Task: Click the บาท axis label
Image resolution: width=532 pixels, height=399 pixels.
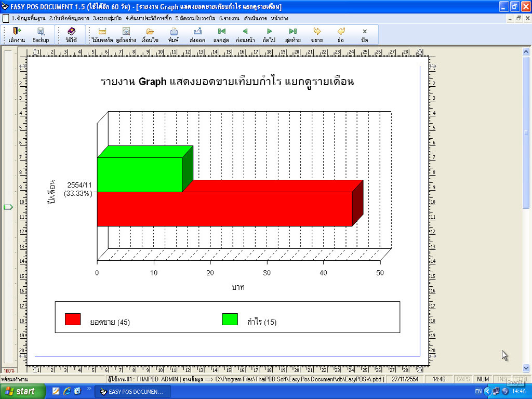Action: pos(238,287)
